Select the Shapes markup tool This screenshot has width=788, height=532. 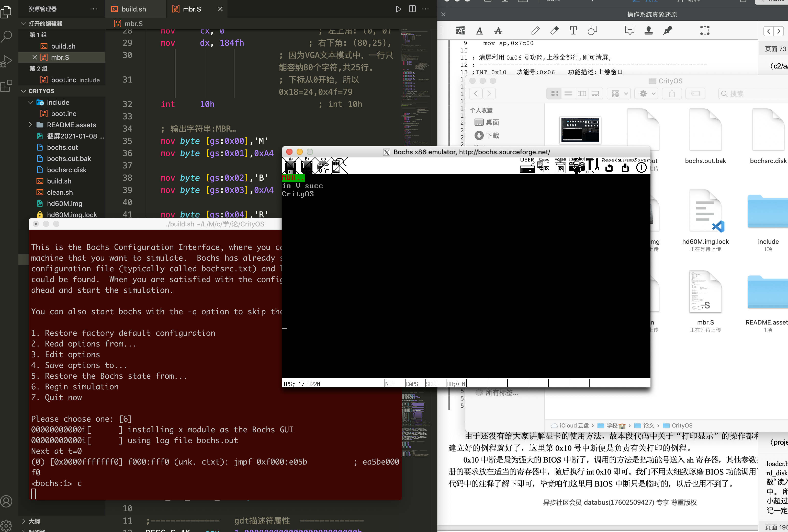pyautogui.click(x=592, y=30)
